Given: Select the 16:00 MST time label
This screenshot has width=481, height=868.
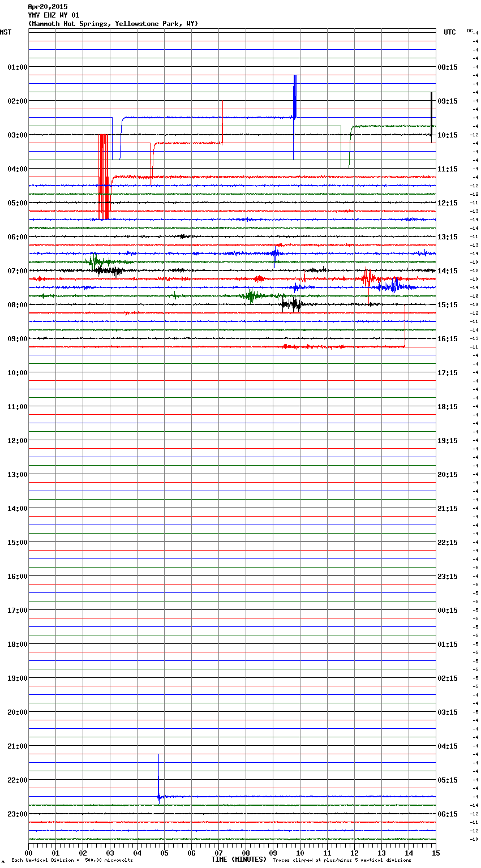Looking at the screenshot, I should pos(18,576).
